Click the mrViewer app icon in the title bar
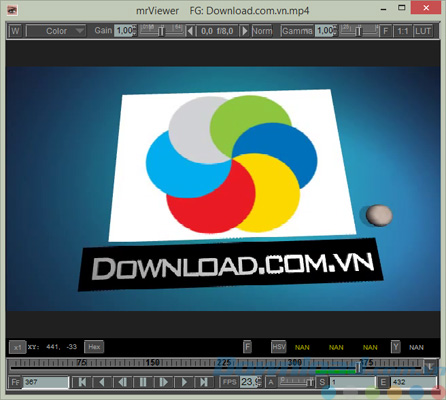Screen dimensions: 446x400 click(x=12, y=10)
